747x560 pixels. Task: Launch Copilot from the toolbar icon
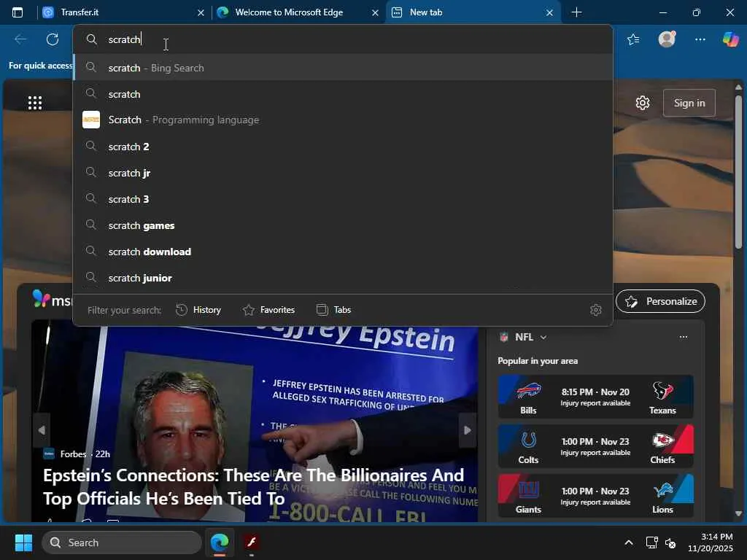click(730, 39)
